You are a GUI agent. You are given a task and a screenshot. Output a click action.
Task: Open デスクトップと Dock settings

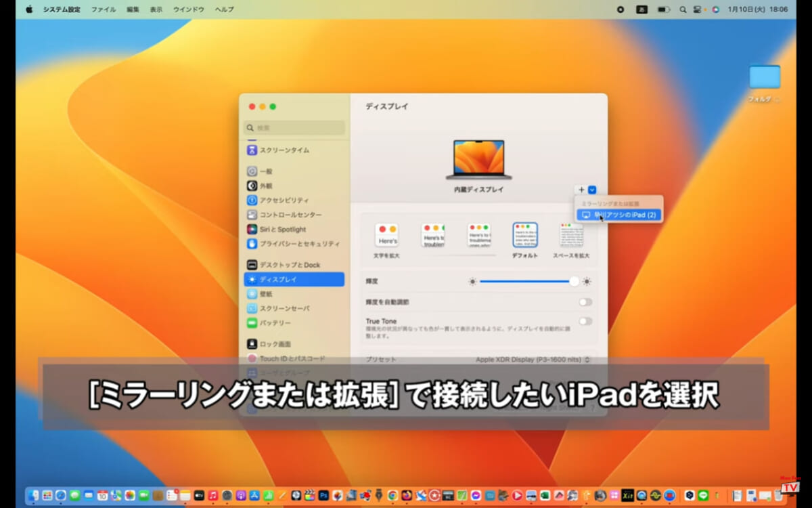294,265
